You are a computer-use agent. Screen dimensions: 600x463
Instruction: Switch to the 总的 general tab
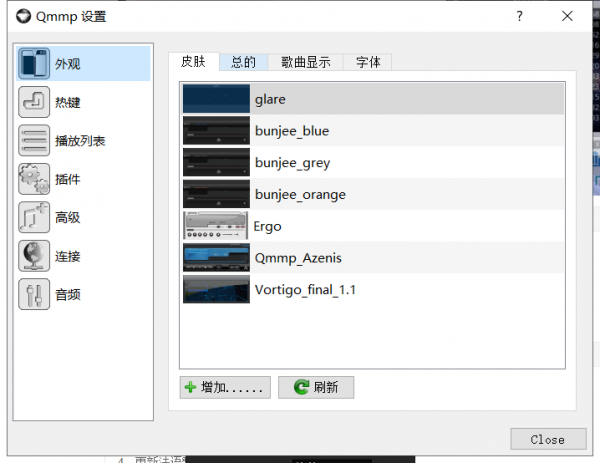point(243,62)
